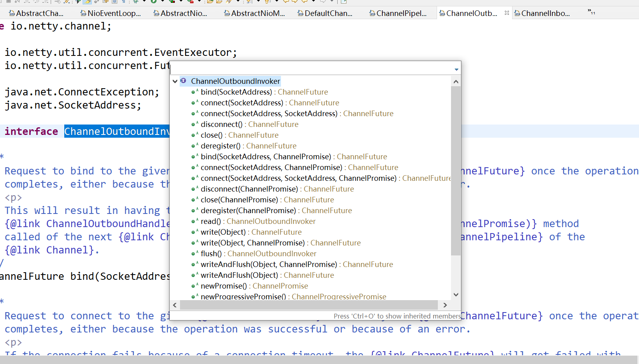Choose newProgressivePromise() in outline
This screenshot has height=364, width=639.
[x=289, y=296]
